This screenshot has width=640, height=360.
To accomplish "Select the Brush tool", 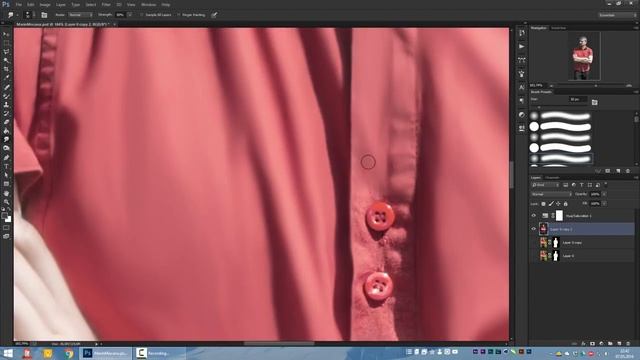I will click(x=6, y=96).
